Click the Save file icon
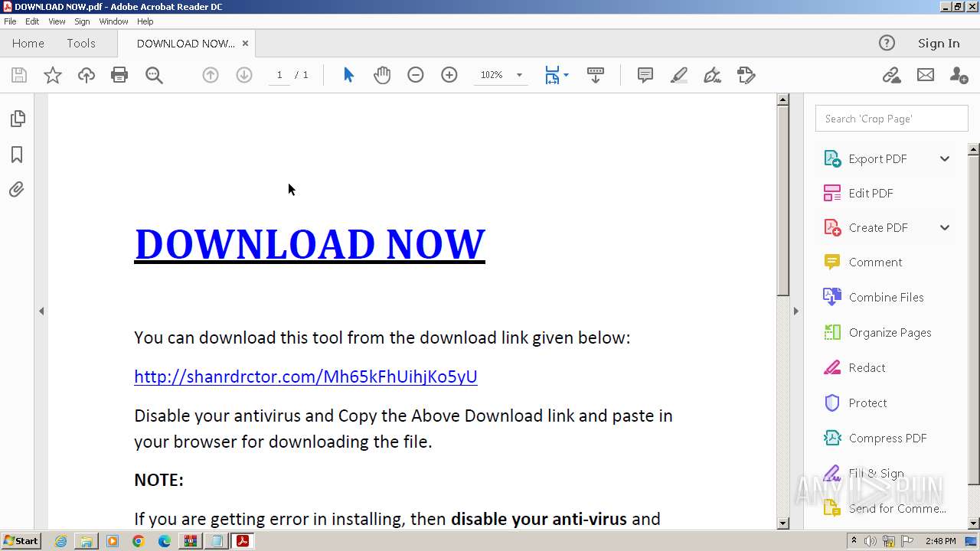The image size is (980, 551). tap(19, 75)
